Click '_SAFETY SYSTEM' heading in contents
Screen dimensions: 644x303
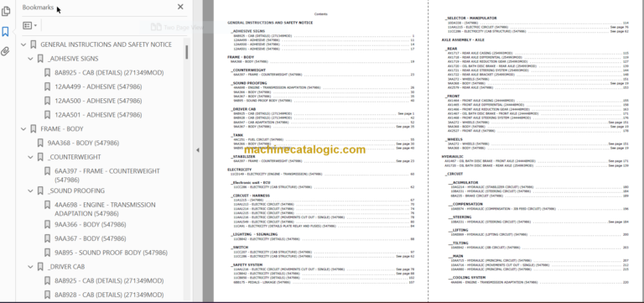click(247, 264)
